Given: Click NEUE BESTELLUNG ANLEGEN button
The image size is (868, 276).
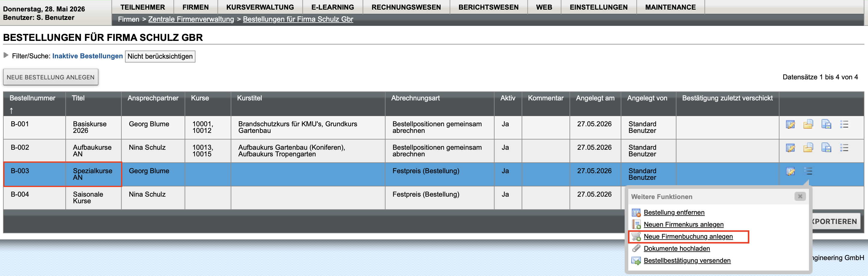Looking at the screenshot, I should click(51, 77).
